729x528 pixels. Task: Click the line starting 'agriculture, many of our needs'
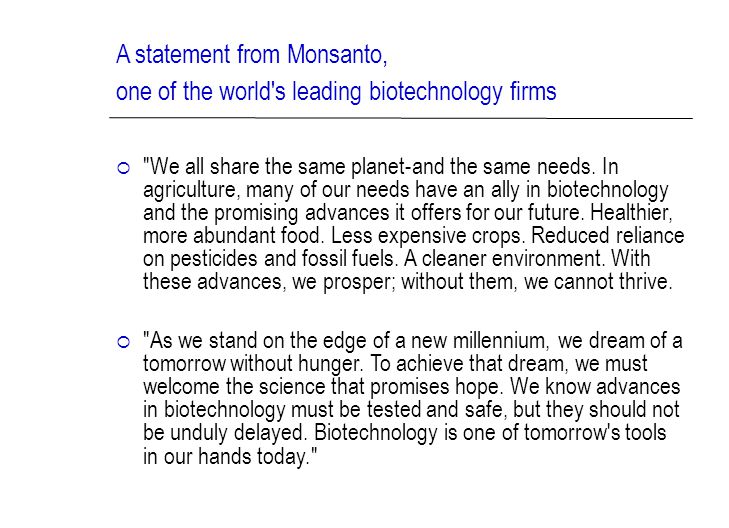(406, 190)
